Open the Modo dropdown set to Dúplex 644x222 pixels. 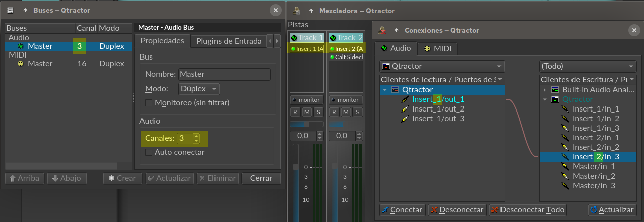tap(199, 89)
